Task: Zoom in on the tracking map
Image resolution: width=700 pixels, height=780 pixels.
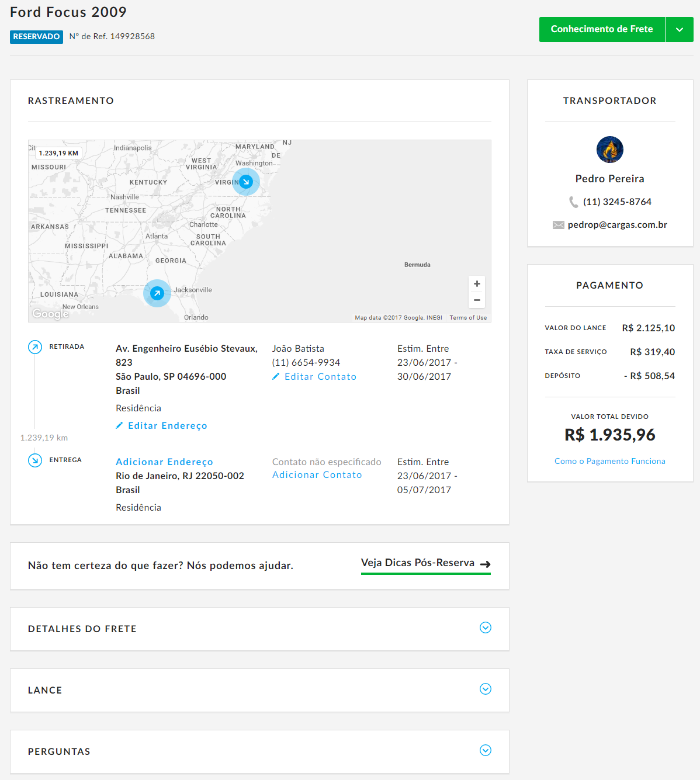Action: click(x=477, y=284)
